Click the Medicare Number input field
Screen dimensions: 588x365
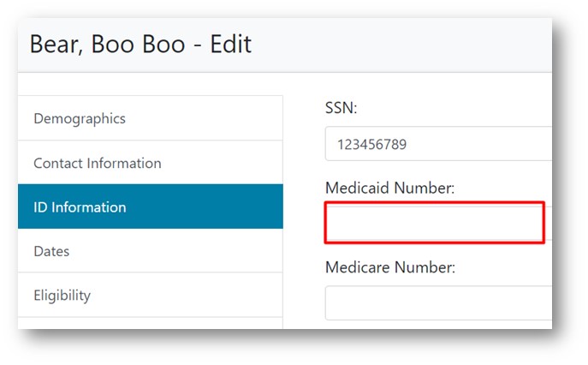(437, 302)
